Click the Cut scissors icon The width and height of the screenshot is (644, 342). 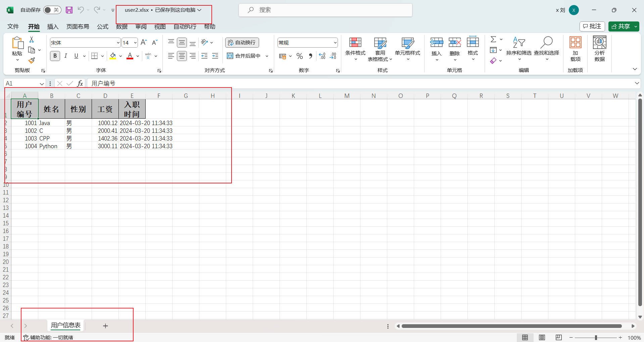(32, 40)
